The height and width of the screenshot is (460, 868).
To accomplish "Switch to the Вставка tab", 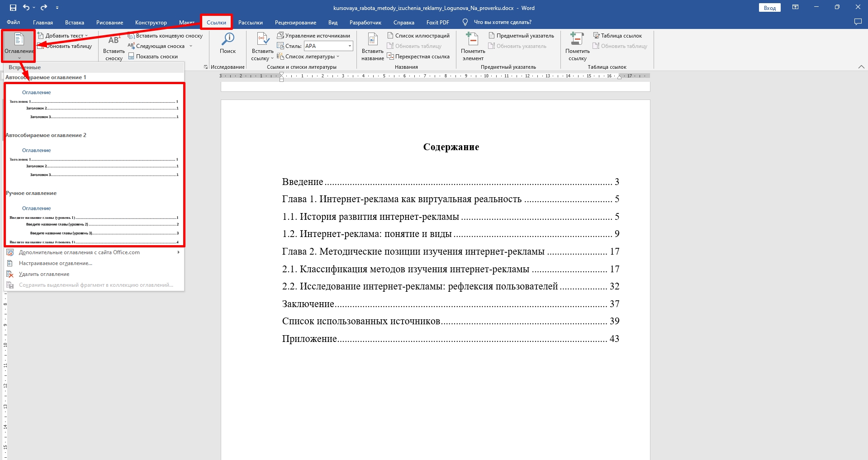I will pos(75,22).
